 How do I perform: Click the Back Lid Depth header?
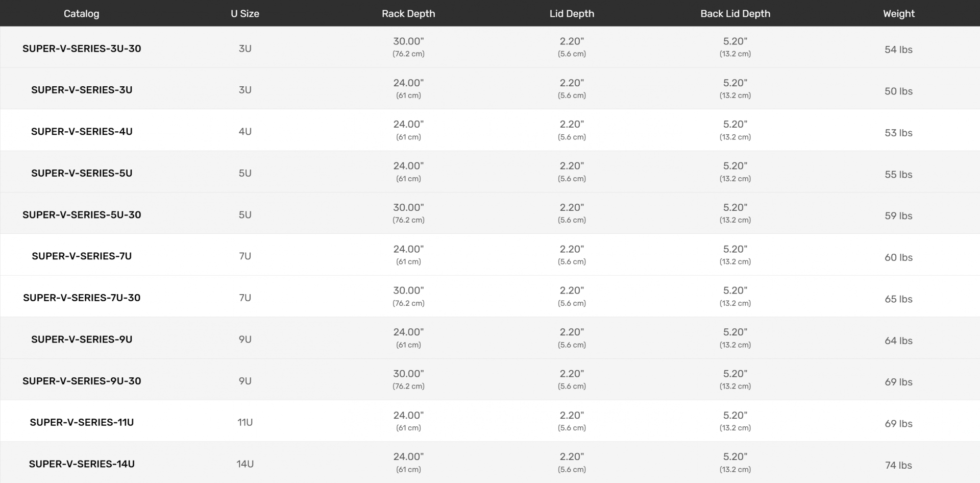point(735,14)
